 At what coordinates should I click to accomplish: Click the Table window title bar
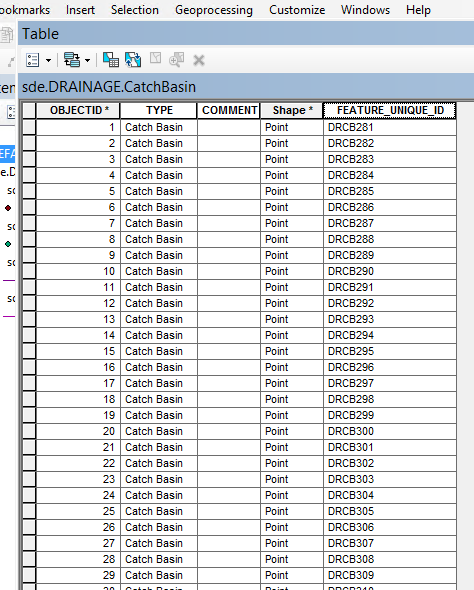[246, 33]
